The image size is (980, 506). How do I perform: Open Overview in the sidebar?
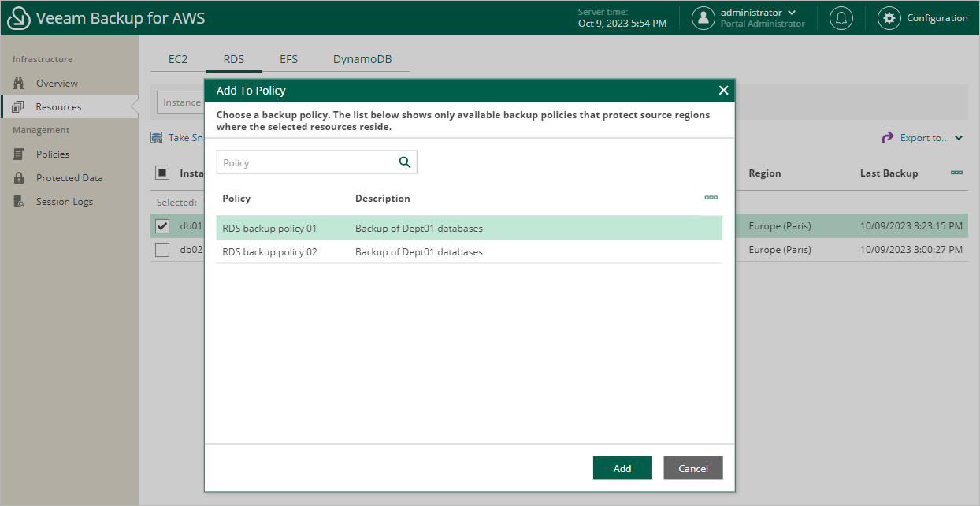pyautogui.click(x=57, y=84)
